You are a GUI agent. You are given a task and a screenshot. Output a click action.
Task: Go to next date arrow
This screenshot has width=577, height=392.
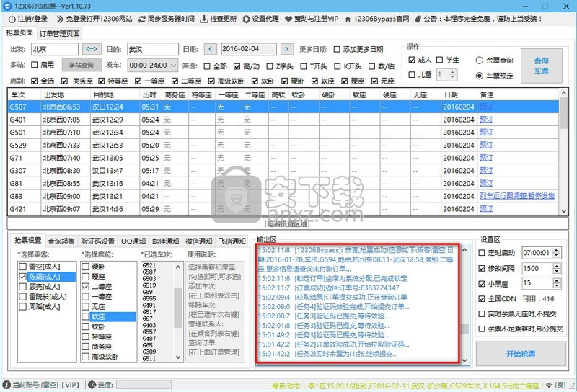tap(287, 48)
